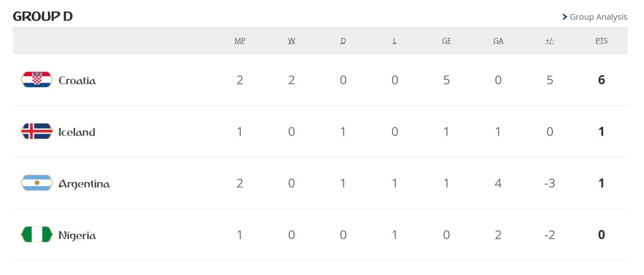Click the W column header

291,41
